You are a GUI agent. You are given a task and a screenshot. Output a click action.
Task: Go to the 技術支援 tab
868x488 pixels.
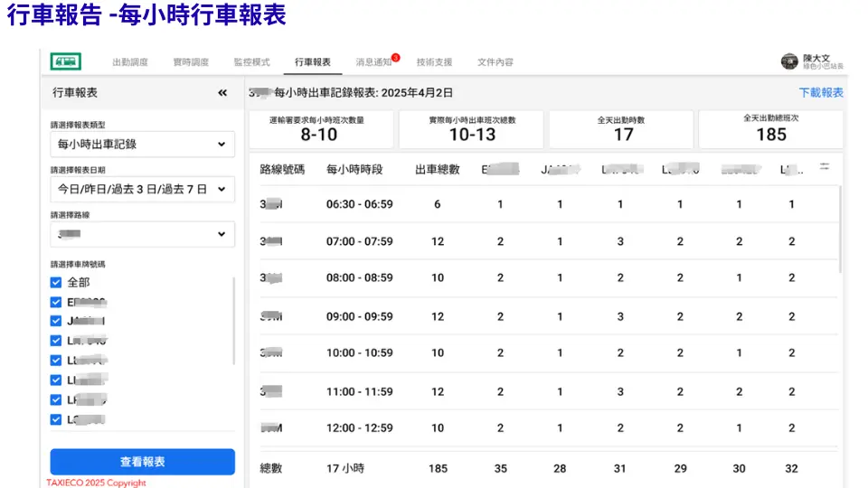435,62
